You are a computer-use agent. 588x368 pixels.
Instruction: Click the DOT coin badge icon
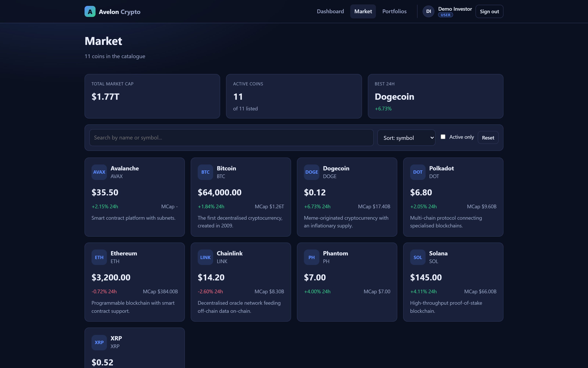pyautogui.click(x=418, y=172)
